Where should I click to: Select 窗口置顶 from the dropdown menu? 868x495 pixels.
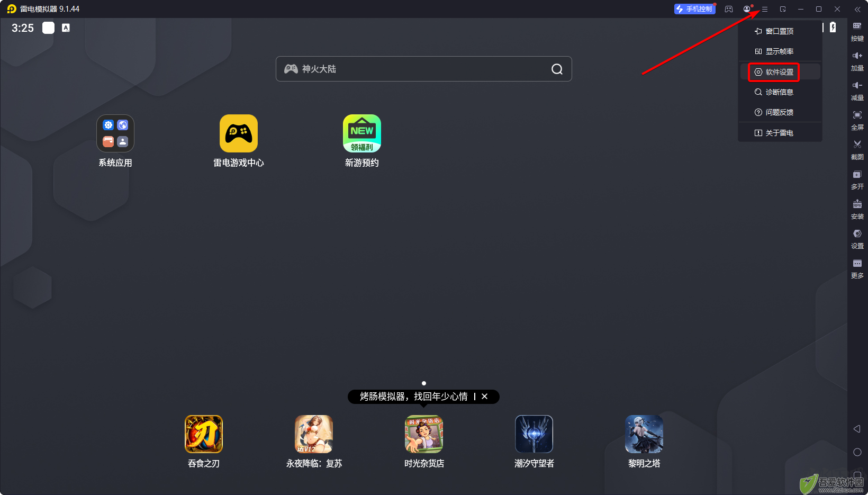[x=780, y=31]
